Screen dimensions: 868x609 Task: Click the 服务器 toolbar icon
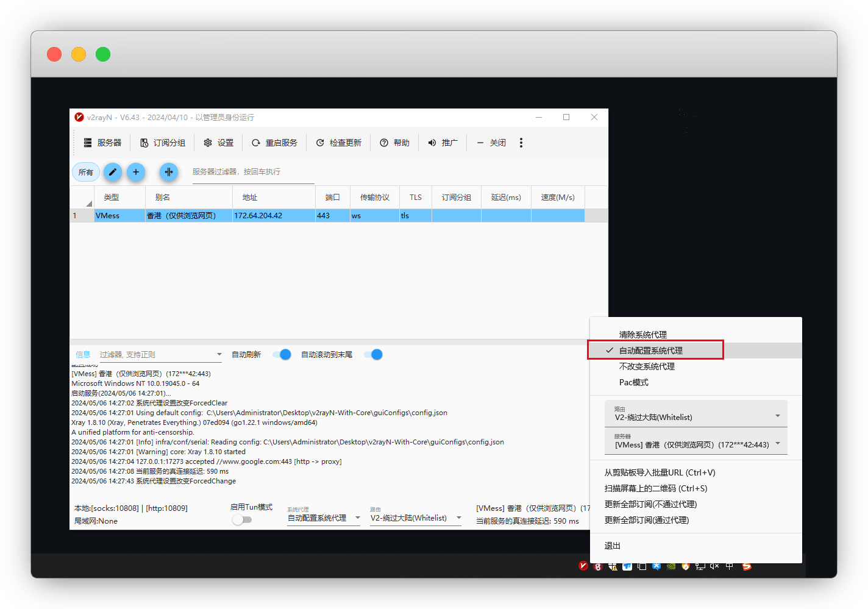pos(88,143)
